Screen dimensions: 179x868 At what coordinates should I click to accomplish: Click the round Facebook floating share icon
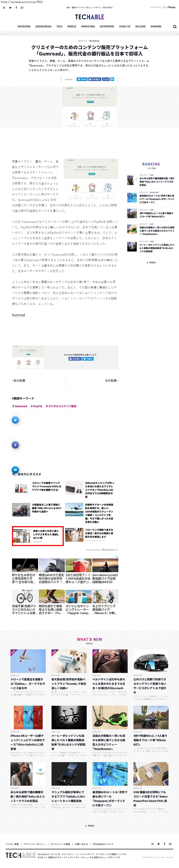15,445
